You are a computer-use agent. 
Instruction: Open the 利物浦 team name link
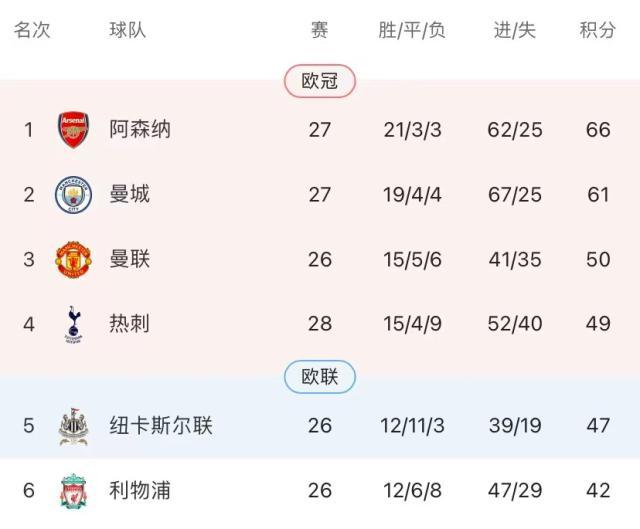point(140,490)
